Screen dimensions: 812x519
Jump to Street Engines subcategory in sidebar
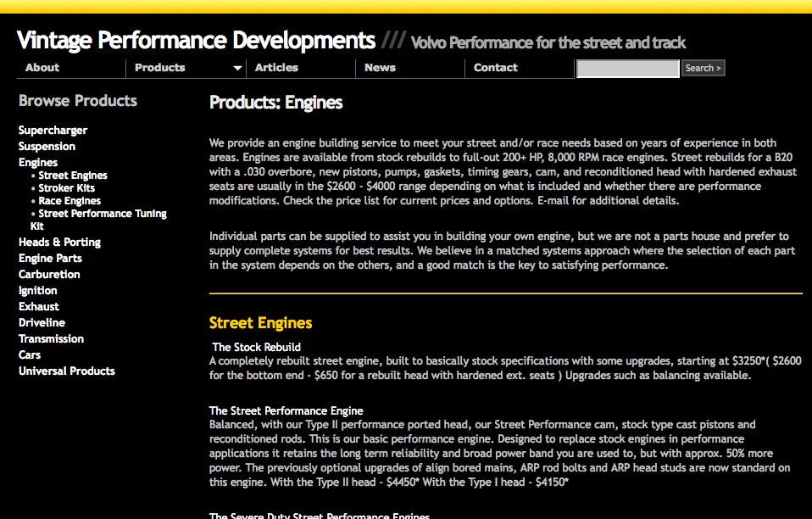point(73,176)
